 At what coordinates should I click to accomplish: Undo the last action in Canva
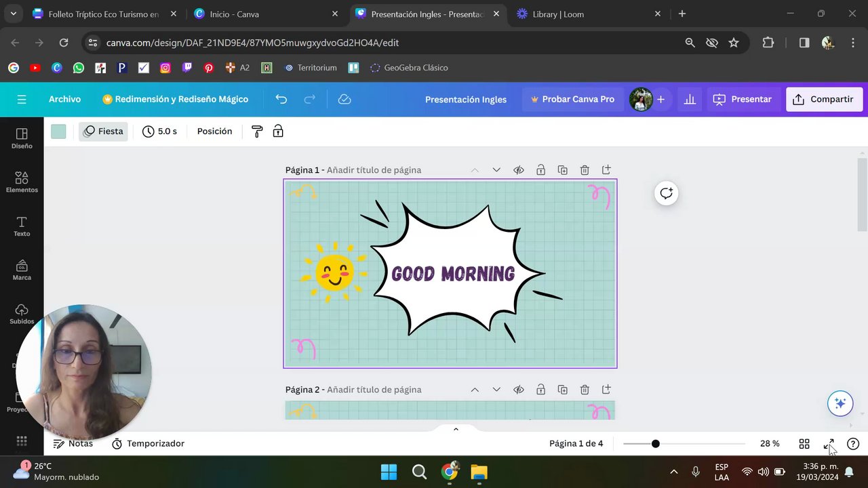click(281, 100)
